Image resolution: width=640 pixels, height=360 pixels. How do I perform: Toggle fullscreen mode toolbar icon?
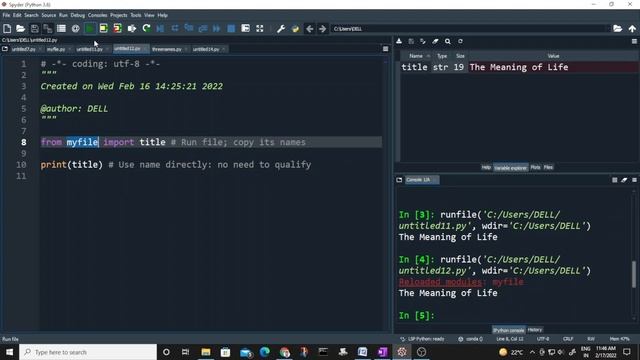pyautogui.click(x=260, y=29)
